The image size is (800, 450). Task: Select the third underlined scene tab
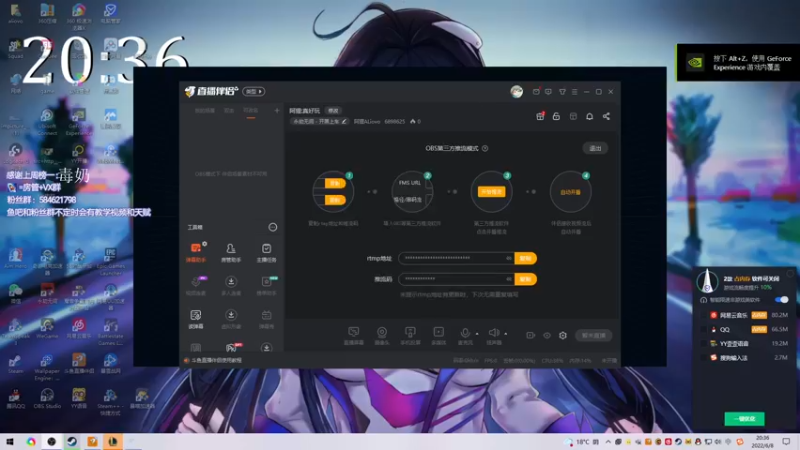251,111
